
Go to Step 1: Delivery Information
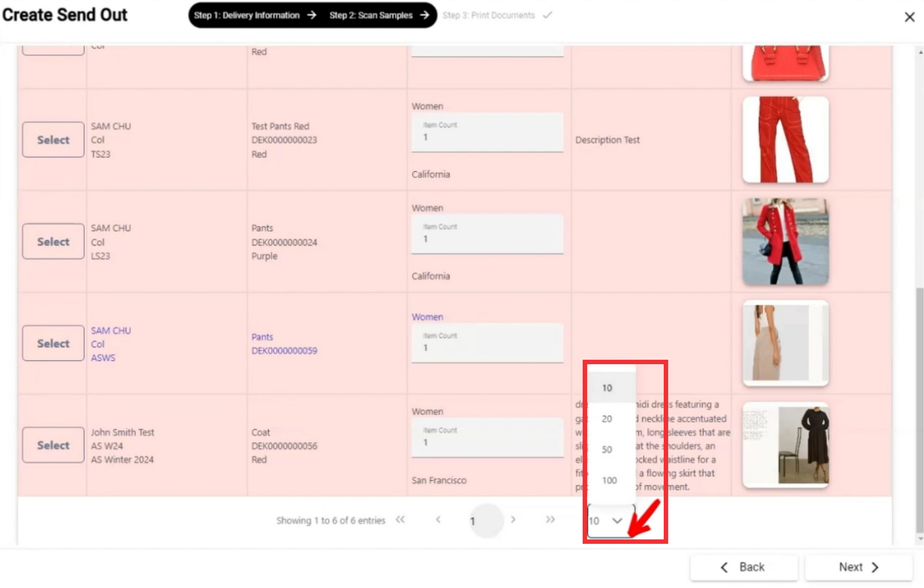point(255,15)
